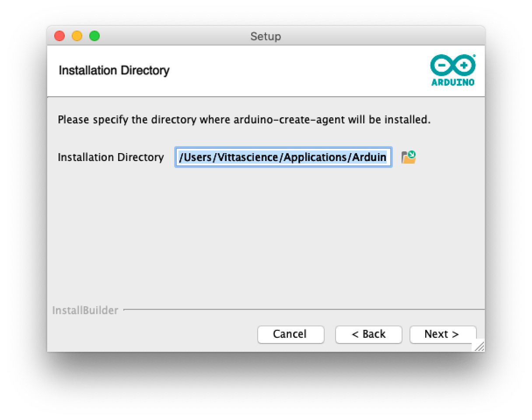This screenshot has width=532, height=420.
Task: Click the separator line beside InstallBuilder
Action: (302, 310)
